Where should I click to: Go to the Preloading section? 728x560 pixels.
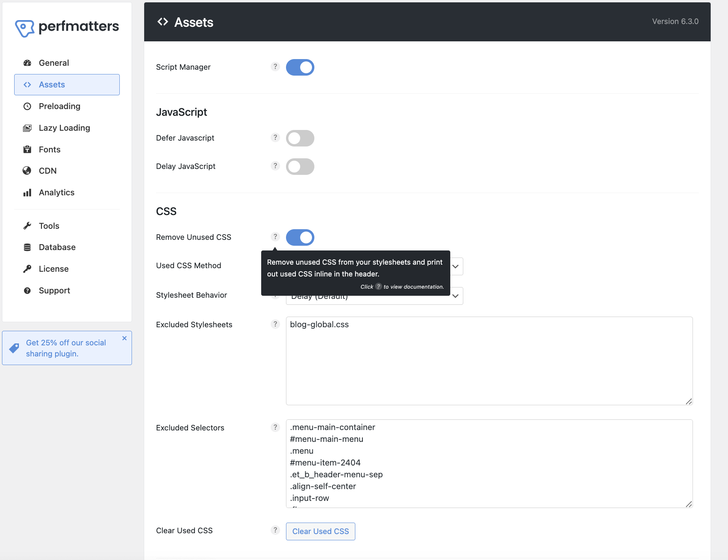(x=67, y=106)
